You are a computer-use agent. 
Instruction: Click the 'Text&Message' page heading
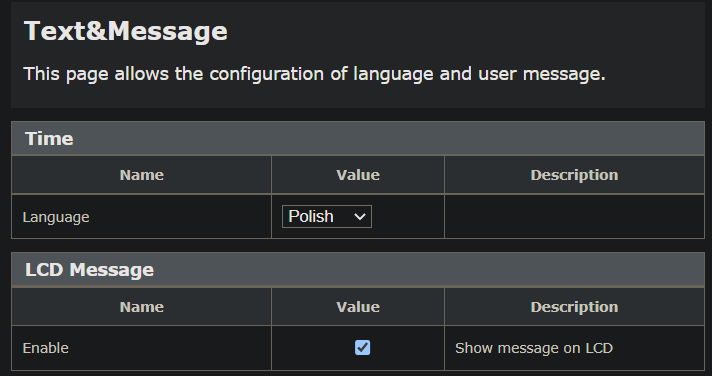tap(125, 31)
